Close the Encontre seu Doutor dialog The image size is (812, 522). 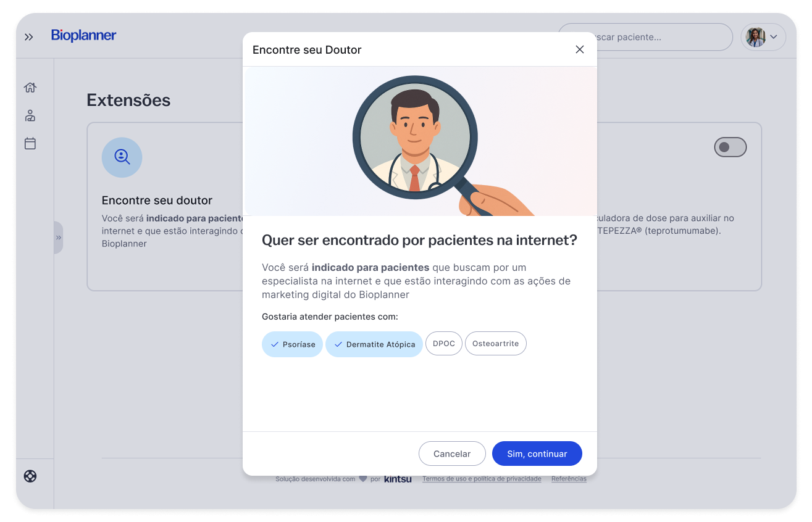tap(579, 49)
